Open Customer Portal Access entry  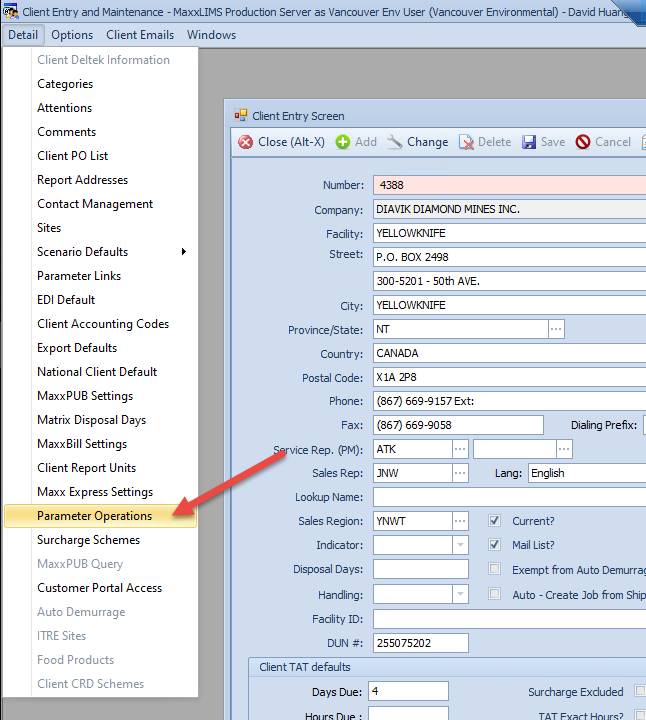101,588
